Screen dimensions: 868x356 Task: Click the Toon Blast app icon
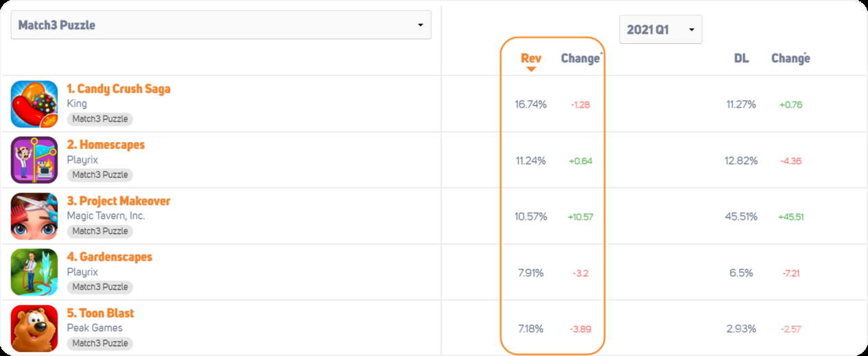pos(34,328)
